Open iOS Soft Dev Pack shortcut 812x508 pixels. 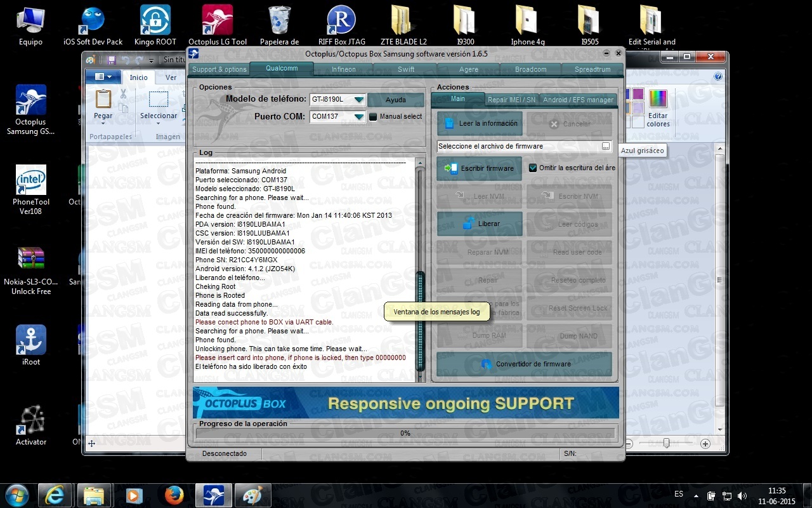[x=93, y=25]
